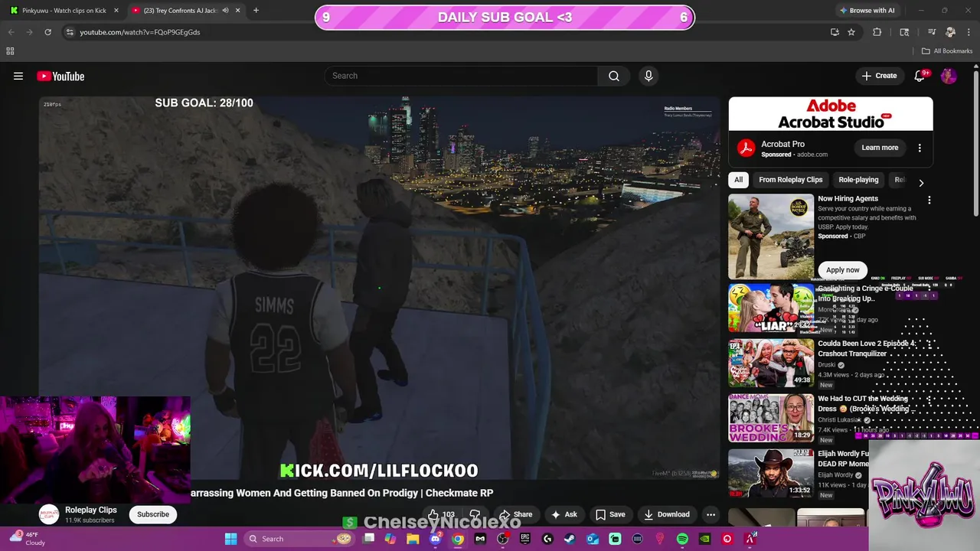The image size is (980, 551).
Task: Mute the Trey Confronts AJ tab audio
Action: click(x=225, y=11)
